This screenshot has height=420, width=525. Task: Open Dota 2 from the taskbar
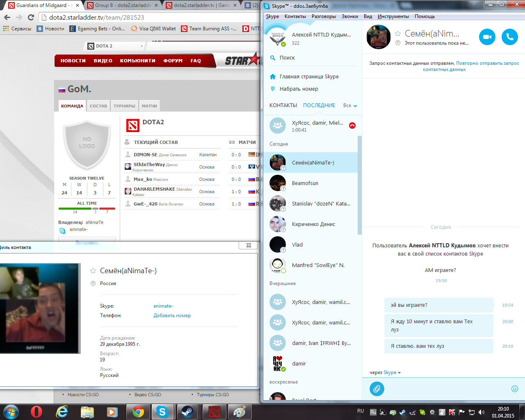tap(214, 412)
